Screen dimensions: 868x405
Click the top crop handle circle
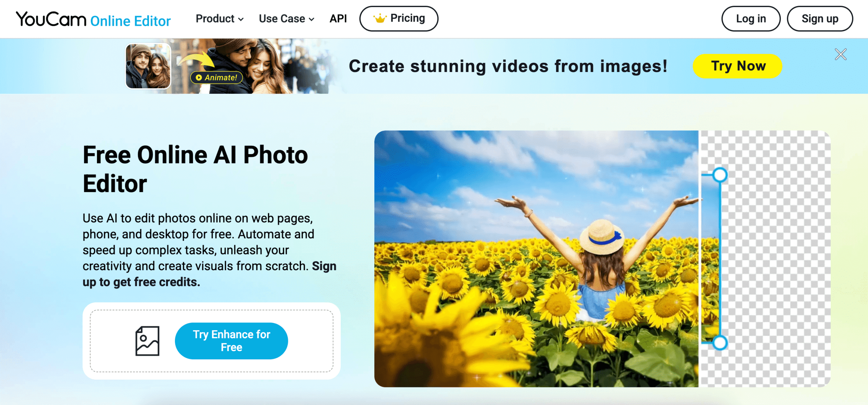pos(719,175)
